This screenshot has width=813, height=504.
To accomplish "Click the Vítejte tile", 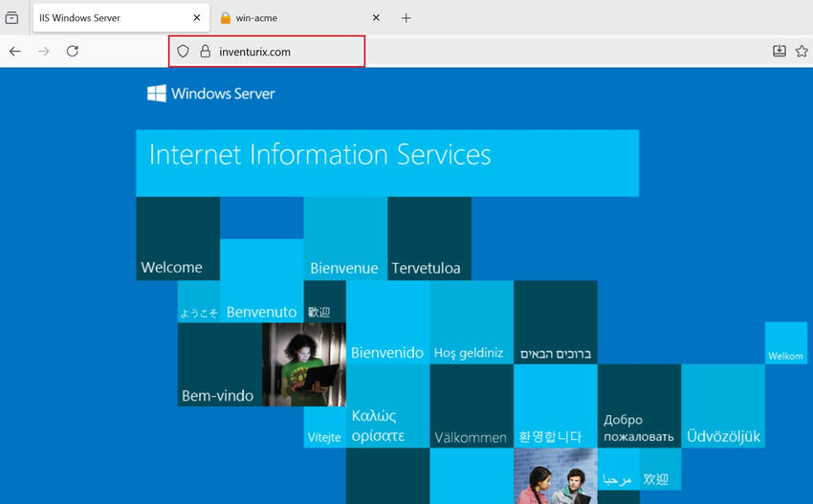I will (324, 427).
